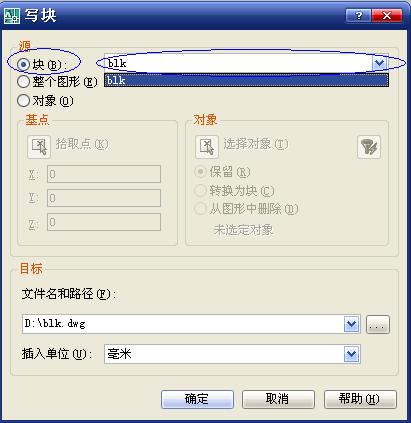This screenshot has height=423, width=411.
Task: Open the quick select filter icon
Action: coord(369,146)
